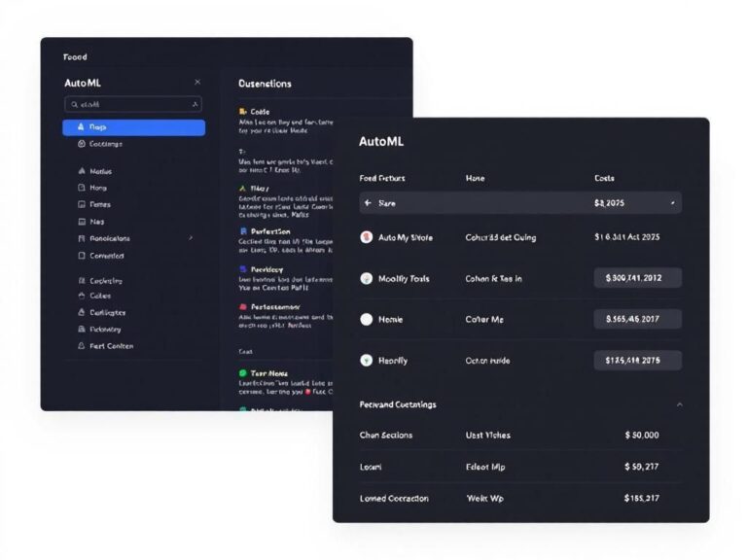Click the red Auto My Sivote row icon
Screen dimensions: 747x560
(367, 237)
